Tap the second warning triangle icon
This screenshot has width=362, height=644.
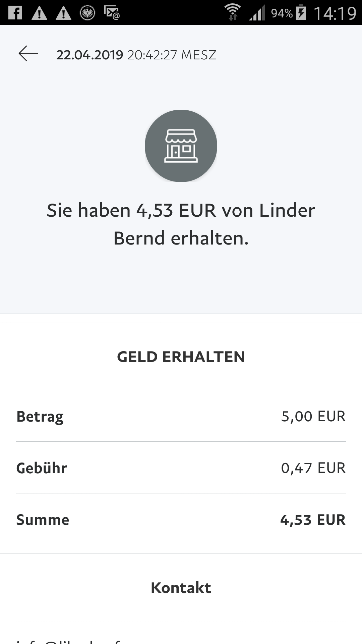[x=63, y=13]
